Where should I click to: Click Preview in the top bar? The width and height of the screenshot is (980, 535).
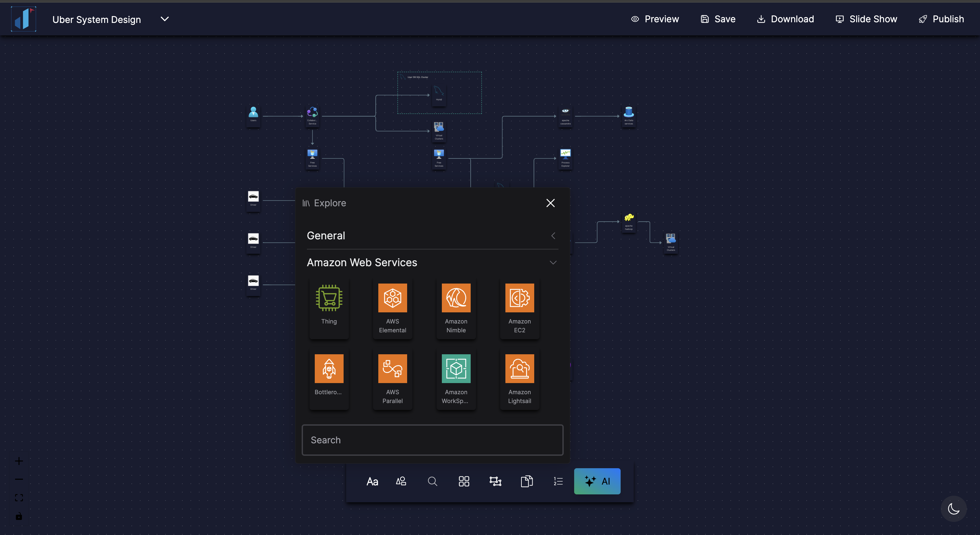tap(655, 19)
